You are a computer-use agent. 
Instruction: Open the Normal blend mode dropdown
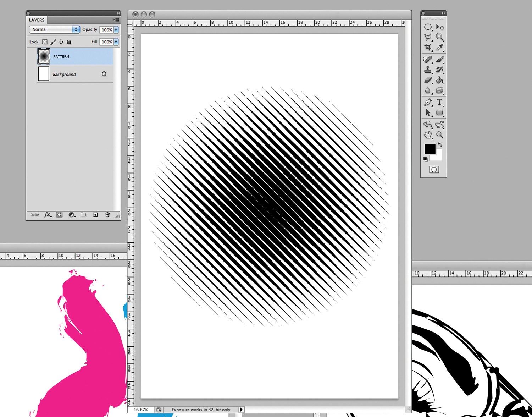point(54,29)
